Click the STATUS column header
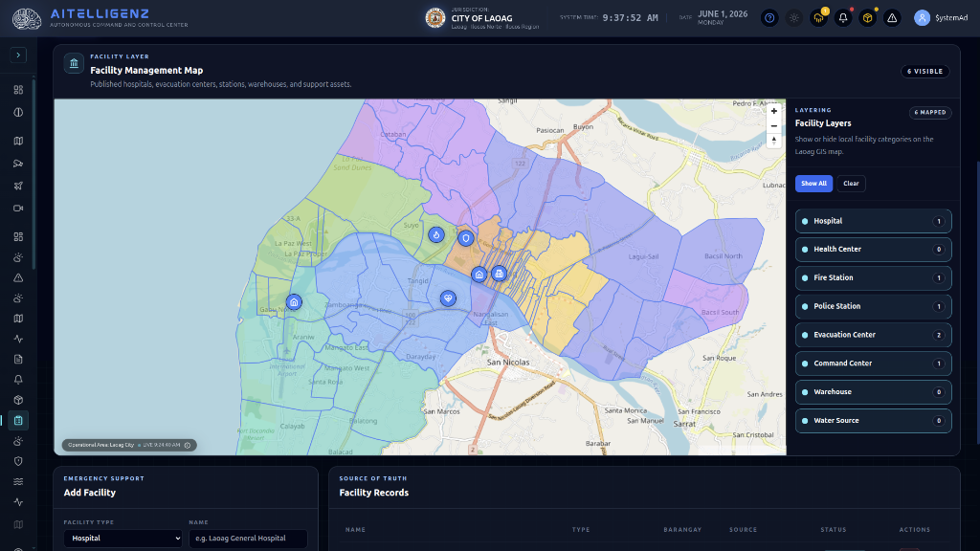This screenshot has height=551, width=980. (834, 530)
